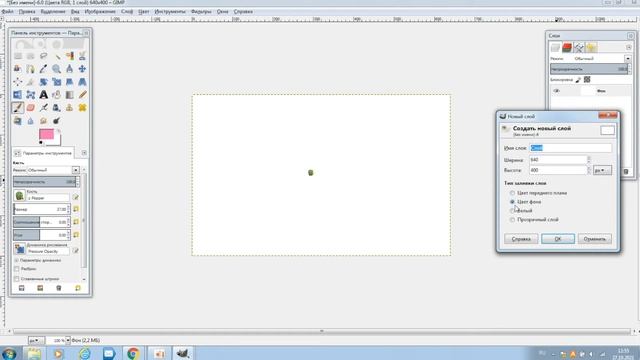Image resolution: width=640 pixels, height=360 pixels.
Task: Select the Eraser tool
Action: click(x=31, y=108)
